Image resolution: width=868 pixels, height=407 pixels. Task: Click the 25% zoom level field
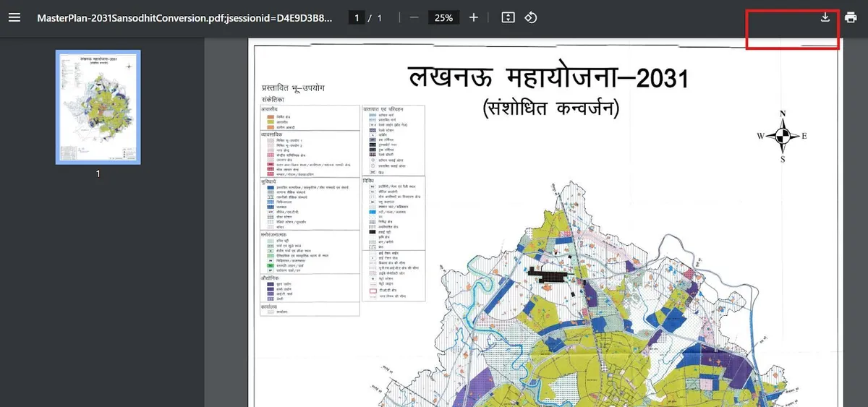[443, 17]
